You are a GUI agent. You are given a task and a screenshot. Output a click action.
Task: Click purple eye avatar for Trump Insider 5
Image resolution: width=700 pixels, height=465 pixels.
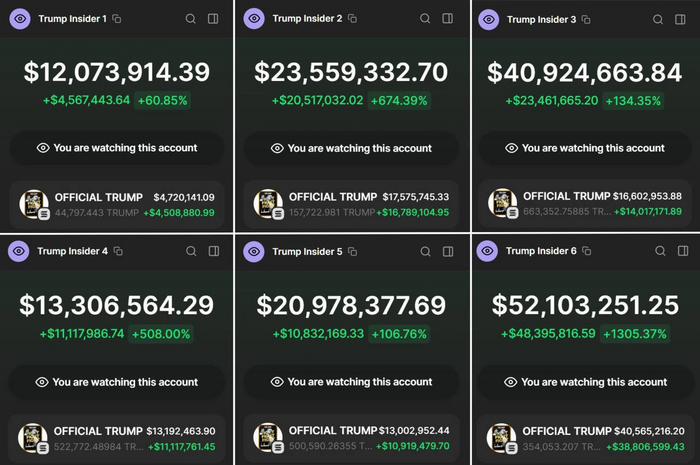click(255, 251)
